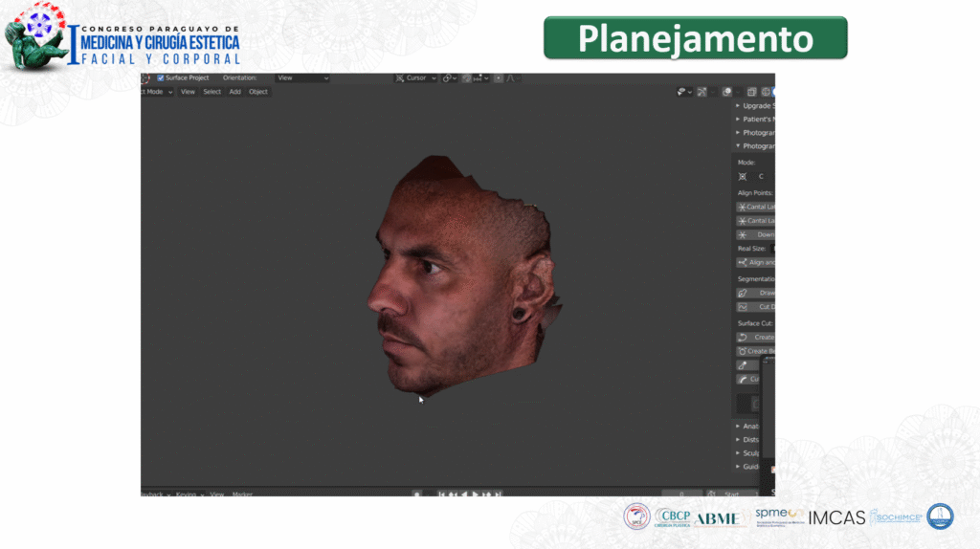Viewport: 980px width, 549px height.
Task: Open the Object menu
Action: pos(258,92)
